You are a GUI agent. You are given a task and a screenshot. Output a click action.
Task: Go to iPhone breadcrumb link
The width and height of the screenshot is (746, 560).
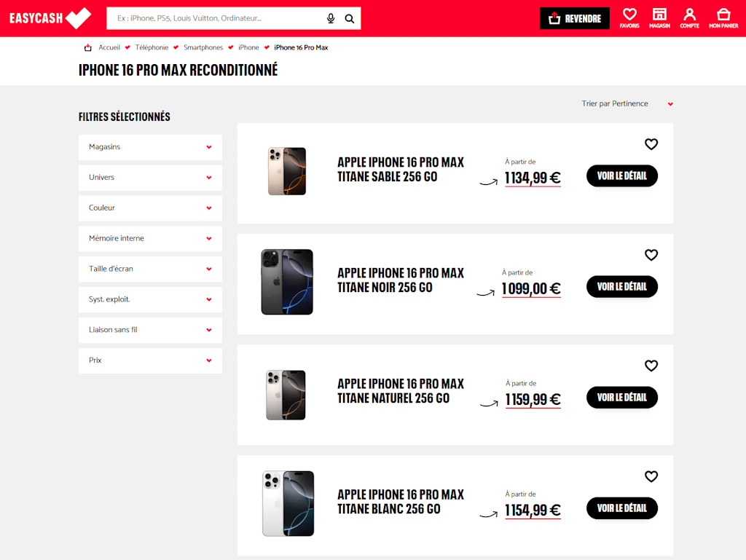point(248,47)
